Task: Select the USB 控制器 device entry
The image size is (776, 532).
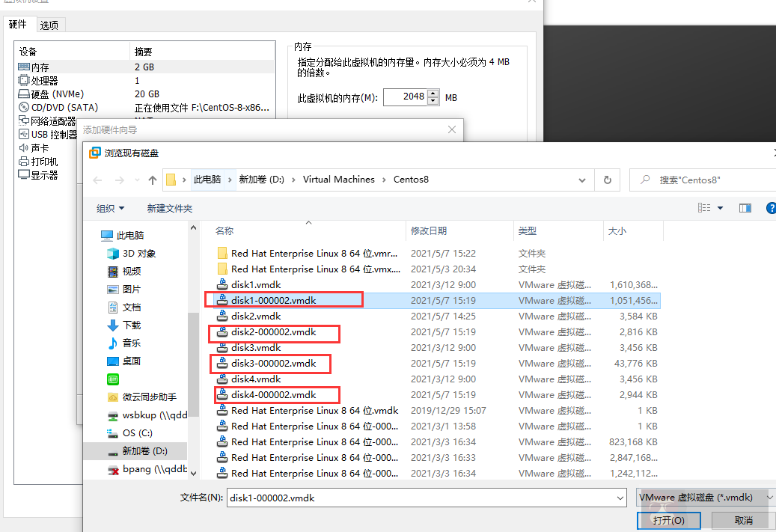Action: pos(52,134)
